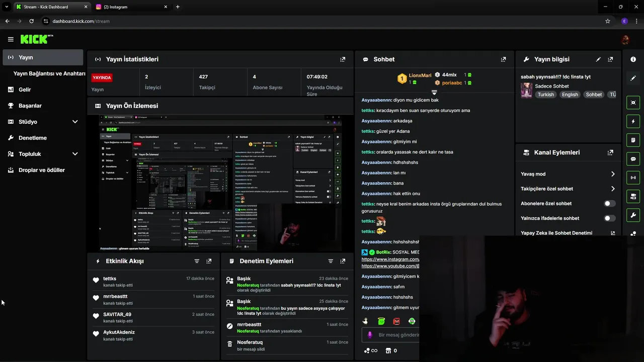Screen dimensions: 644x362
Task: Pop out the Sohbet chat panel
Action: (x=503, y=59)
